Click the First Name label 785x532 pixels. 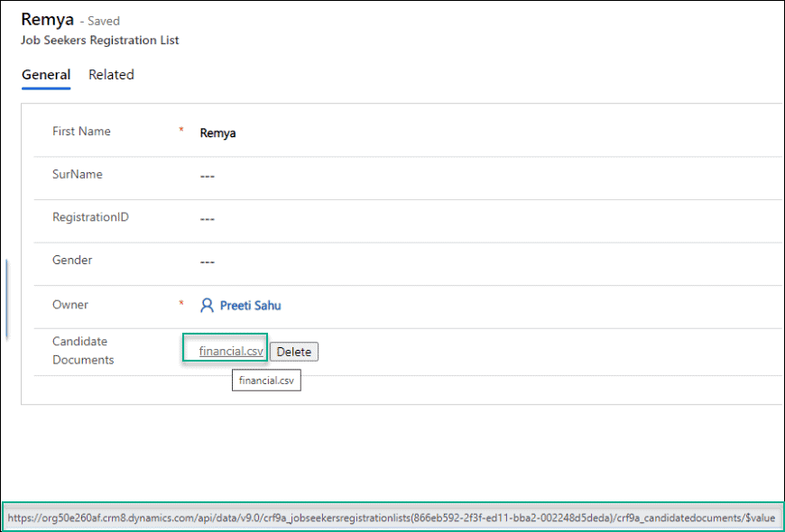pyautogui.click(x=81, y=131)
